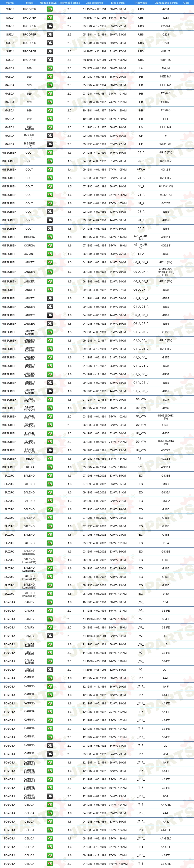Click petrol icon in Baleno kombi J18A row

(50, 594)
